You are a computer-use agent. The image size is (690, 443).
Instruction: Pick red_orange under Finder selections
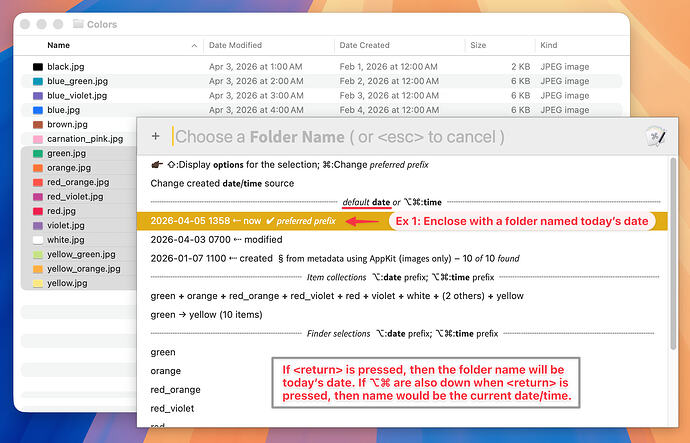click(x=175, y=390)
